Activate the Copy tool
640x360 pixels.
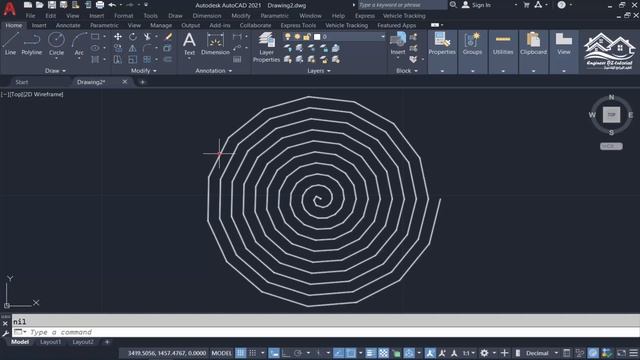click(118, 48)
